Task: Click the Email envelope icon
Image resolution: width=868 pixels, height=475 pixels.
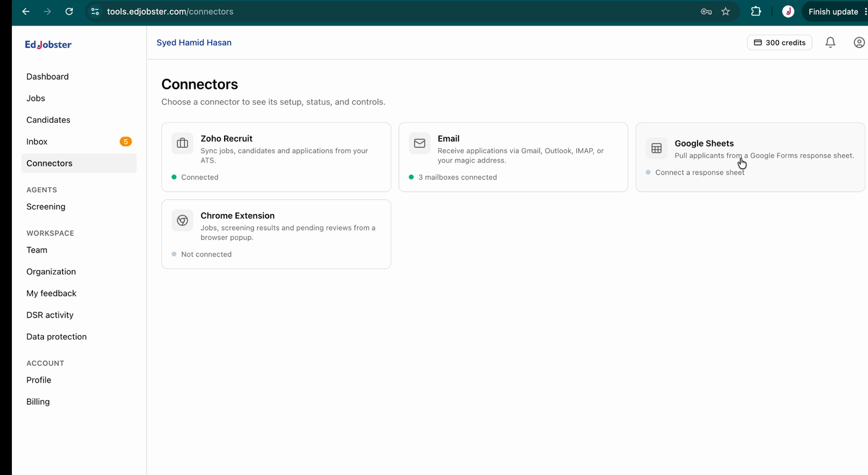Action: (x=419, y=143)
